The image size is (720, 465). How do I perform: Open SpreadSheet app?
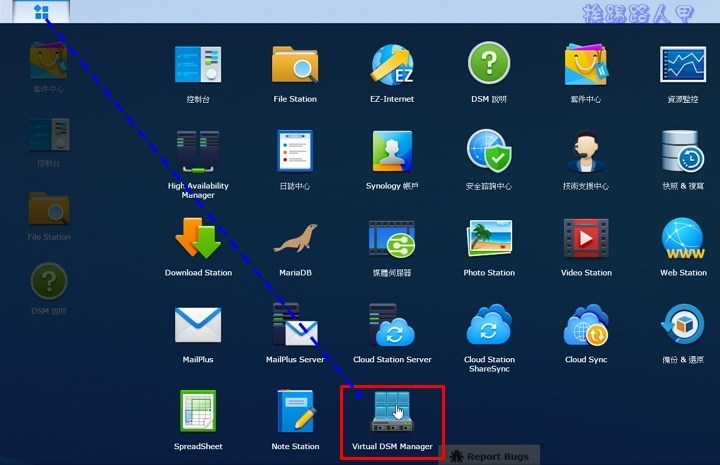tap(198, 411)
